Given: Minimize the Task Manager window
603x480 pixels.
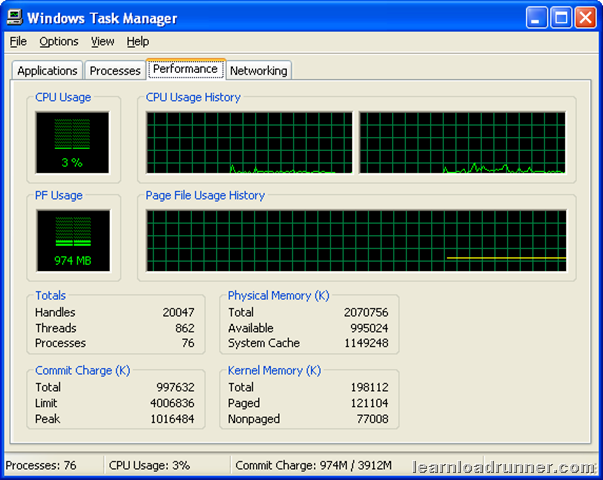Looking at the screenshot, I should [x=536, y=18].
